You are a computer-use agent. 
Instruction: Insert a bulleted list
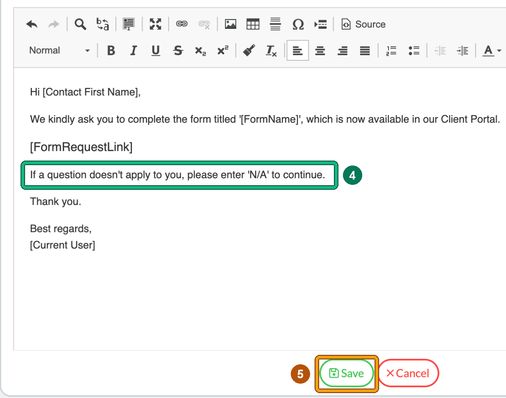click(414, 51)
